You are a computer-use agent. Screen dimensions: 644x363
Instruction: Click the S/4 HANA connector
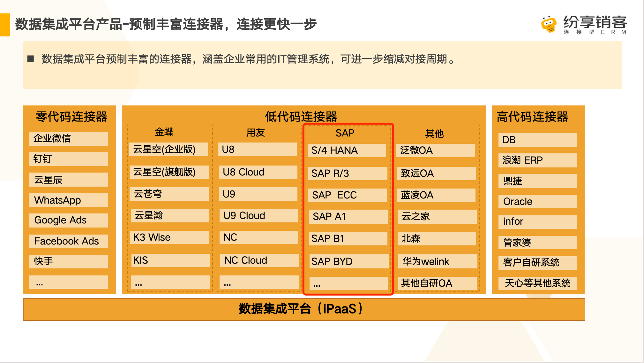click(x=347, y=150)
